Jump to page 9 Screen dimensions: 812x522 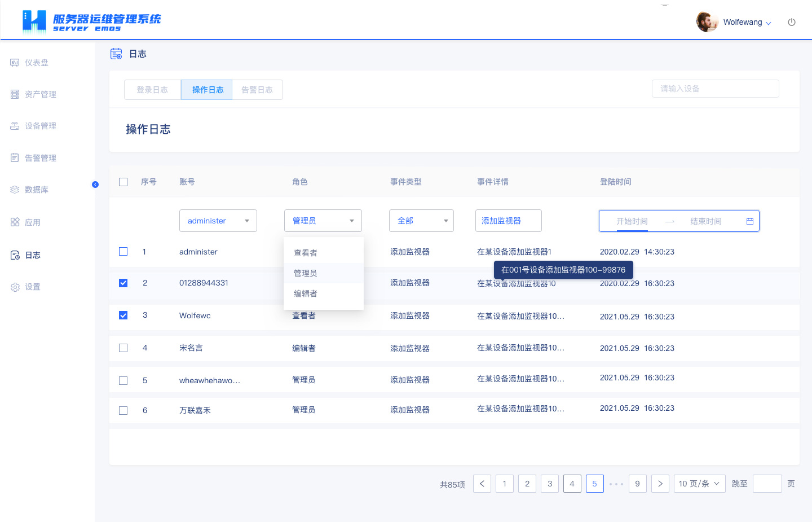coord(637,484)
